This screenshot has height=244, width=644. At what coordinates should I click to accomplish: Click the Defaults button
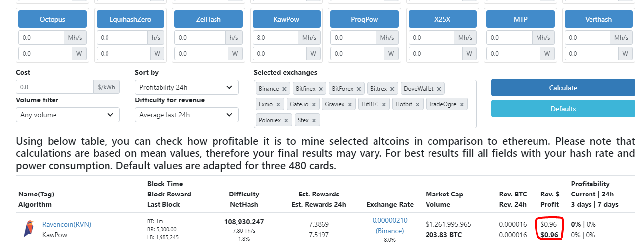[563, 109]
